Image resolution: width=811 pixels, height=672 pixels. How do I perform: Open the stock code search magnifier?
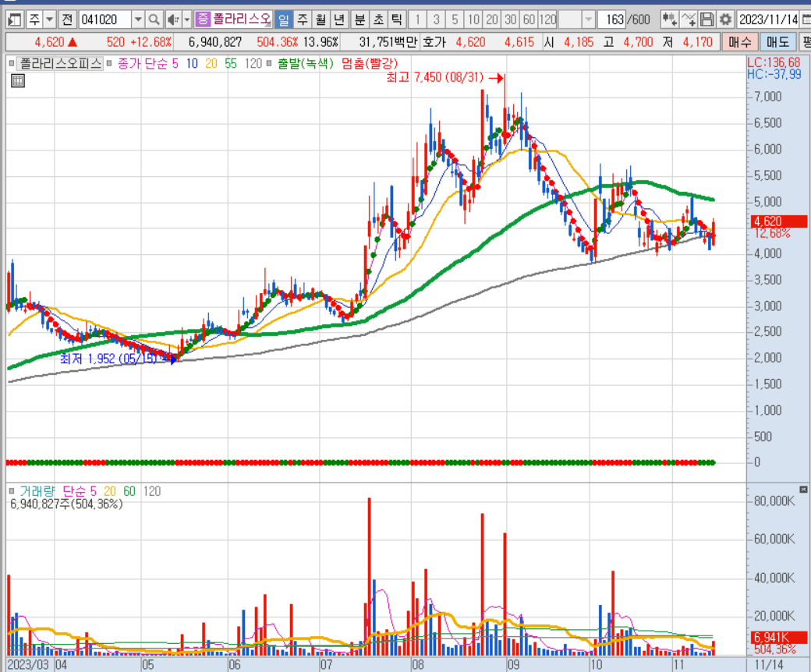coord(154,20)
